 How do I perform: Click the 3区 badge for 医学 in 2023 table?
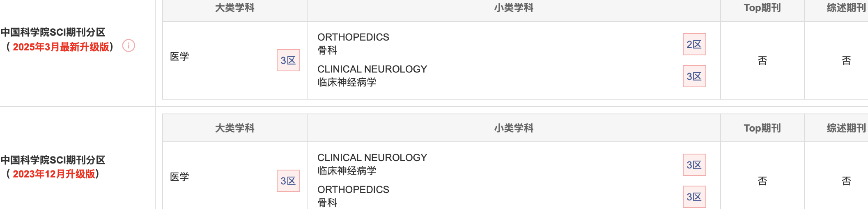pyautogui.click(x=288, y=181)
